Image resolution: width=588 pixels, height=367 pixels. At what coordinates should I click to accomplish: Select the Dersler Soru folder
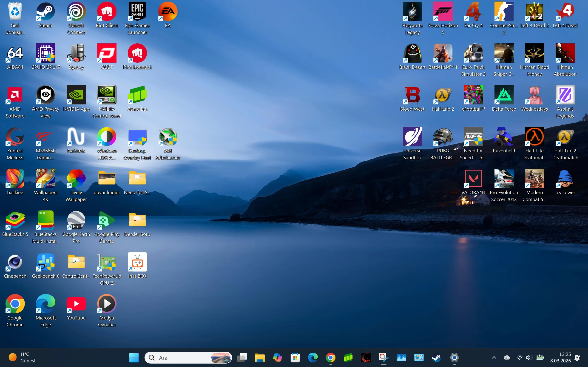[137, 220]
